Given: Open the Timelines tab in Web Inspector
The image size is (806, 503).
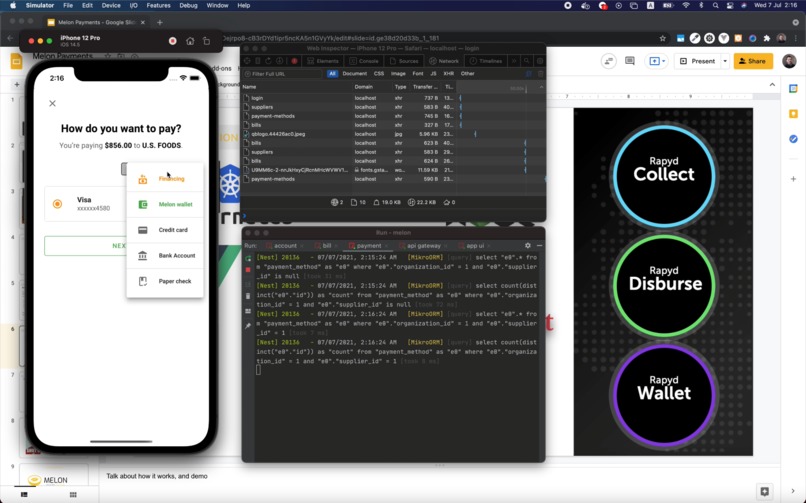Looking at the screenshot, I should click(486, 61).
